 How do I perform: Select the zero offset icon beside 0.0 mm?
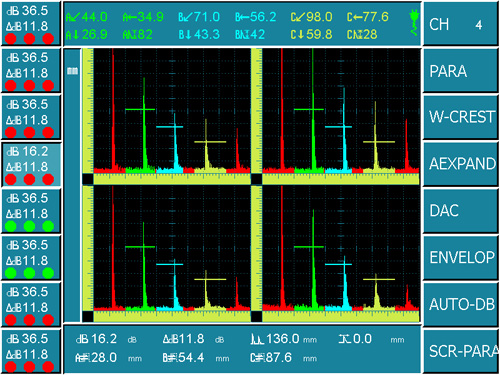coord(345,339)
